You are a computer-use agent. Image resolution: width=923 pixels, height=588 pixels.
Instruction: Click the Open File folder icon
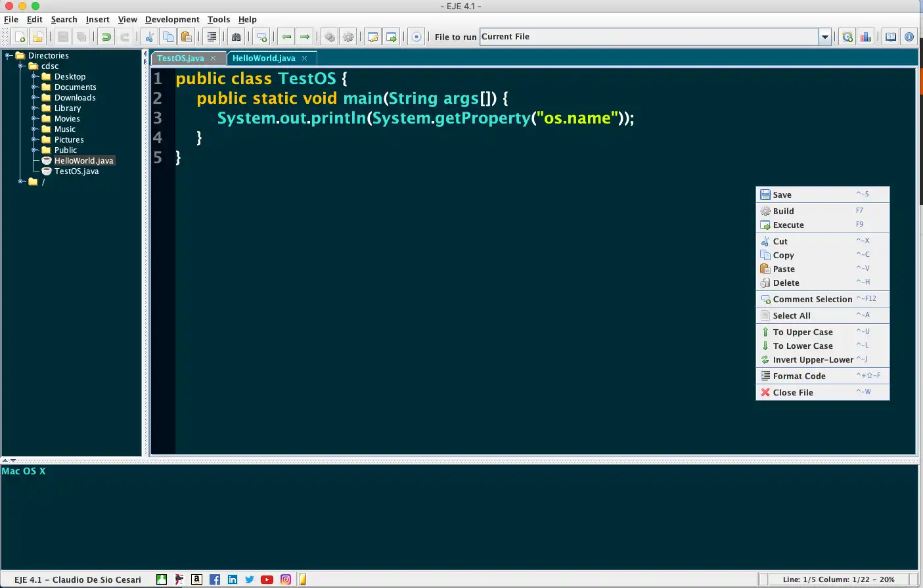pyautogui.click(x=38, y=37)
